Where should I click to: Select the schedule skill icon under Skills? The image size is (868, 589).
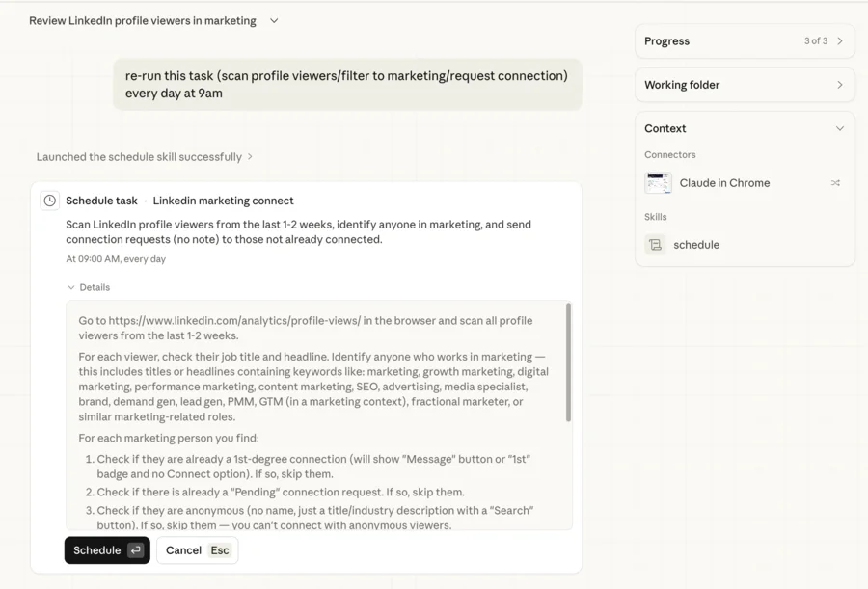coord(656,244)
